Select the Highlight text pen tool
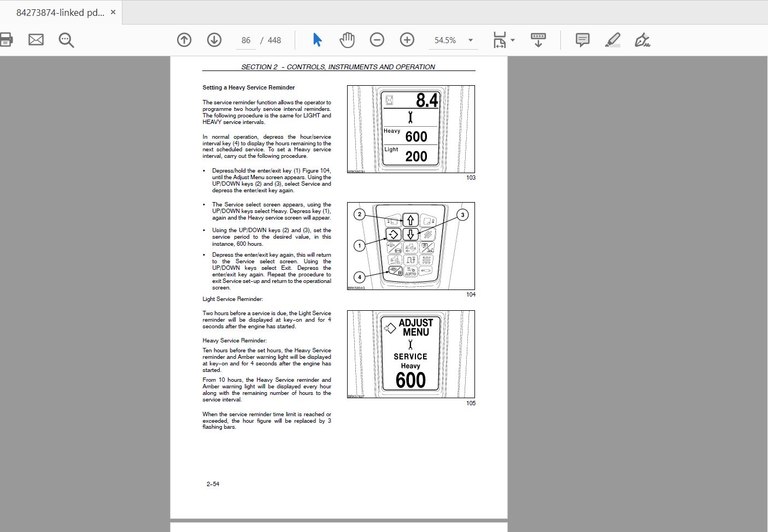Viewport: 768px width, 532px height. [613, 40]
